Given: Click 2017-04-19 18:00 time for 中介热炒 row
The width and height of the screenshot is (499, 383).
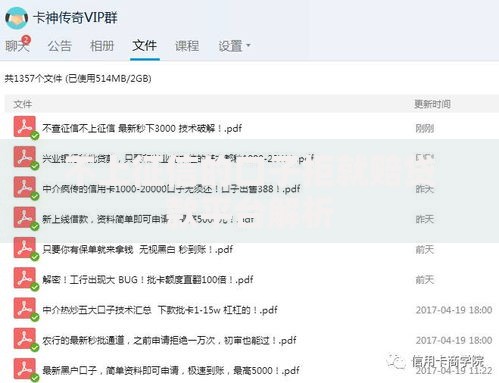Looking at the screenshot, I should [454, 310].
